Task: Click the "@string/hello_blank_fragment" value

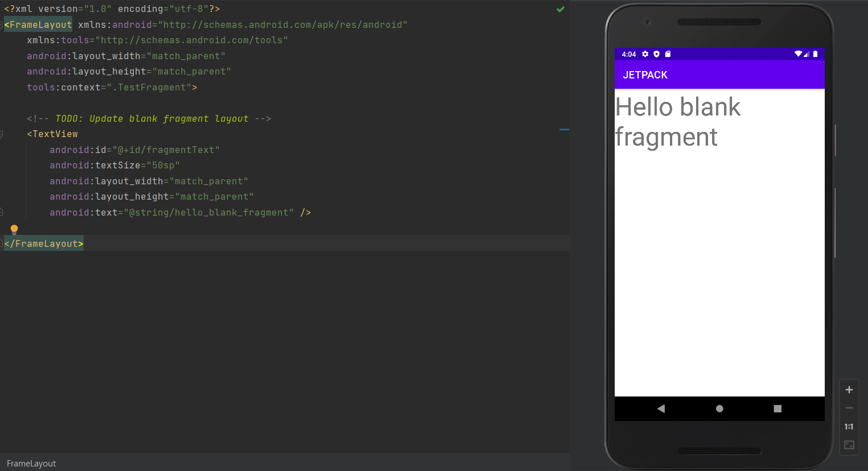Action: [209, 213]
